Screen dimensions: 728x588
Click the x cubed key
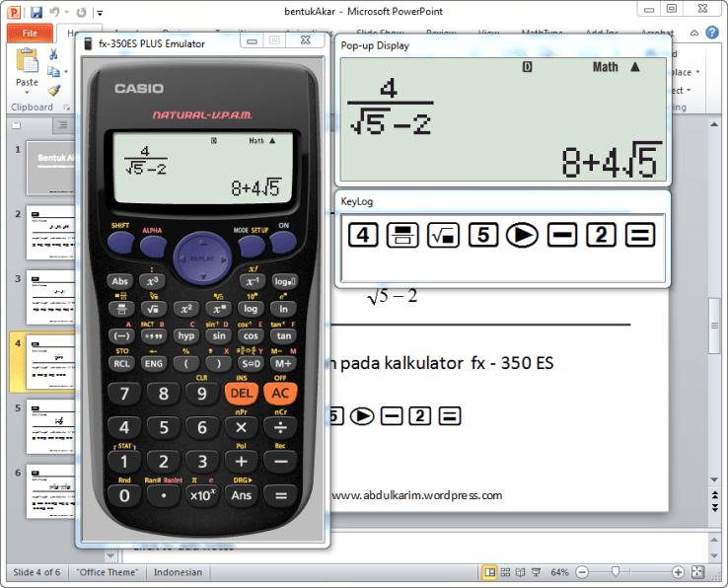[153, 281]
